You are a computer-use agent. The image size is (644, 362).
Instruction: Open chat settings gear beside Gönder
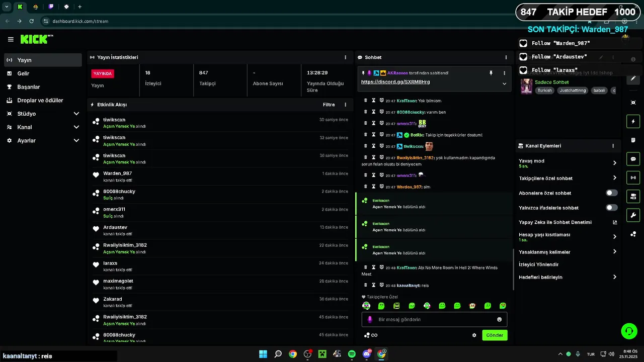[x=474, y=335]
